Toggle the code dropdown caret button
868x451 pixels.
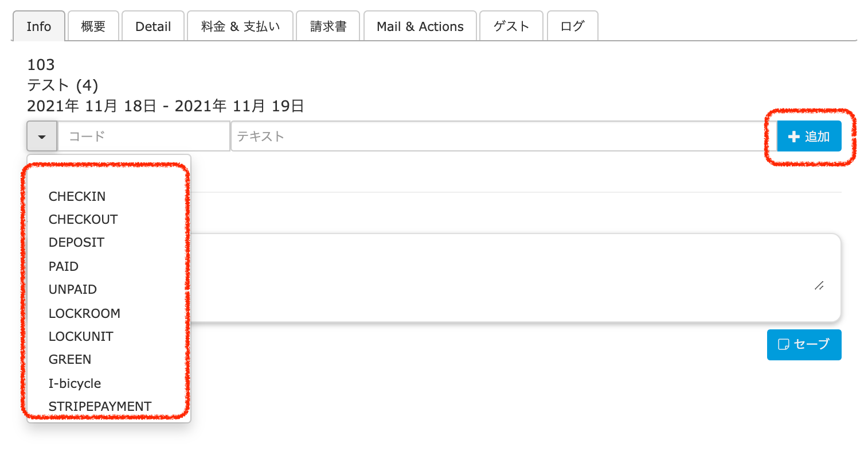(x=42, y=137)
